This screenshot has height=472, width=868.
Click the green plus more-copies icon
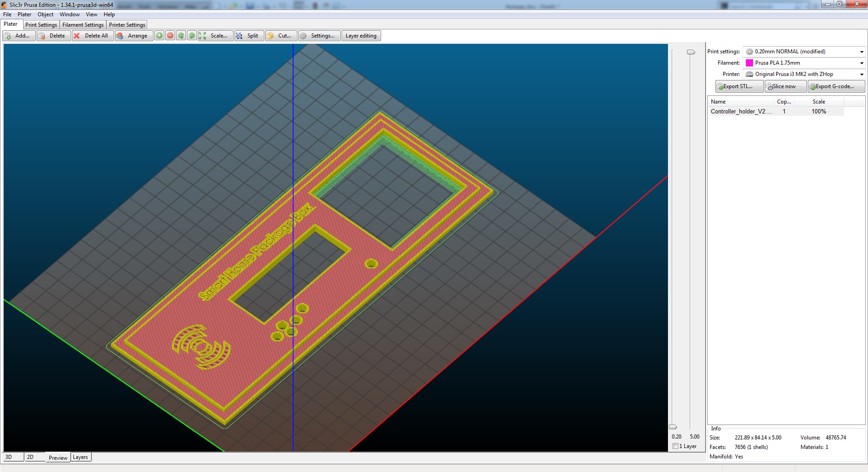pos(159,36)
